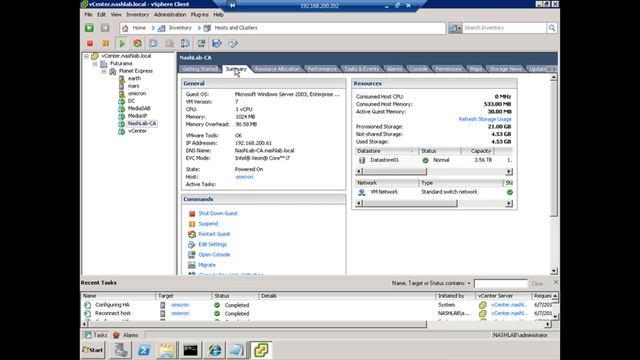Click the VM Network row
The image size is (640, 360).
(x=433, y=192)
